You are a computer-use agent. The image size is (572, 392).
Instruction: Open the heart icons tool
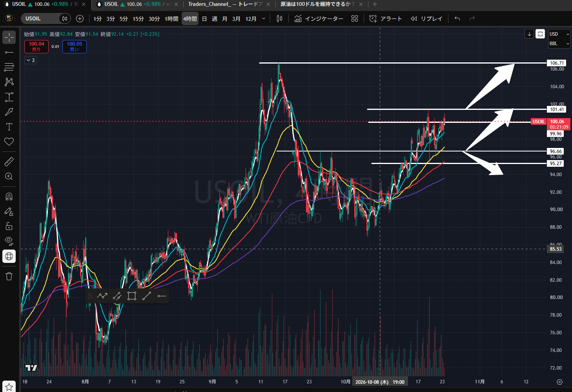9,142
